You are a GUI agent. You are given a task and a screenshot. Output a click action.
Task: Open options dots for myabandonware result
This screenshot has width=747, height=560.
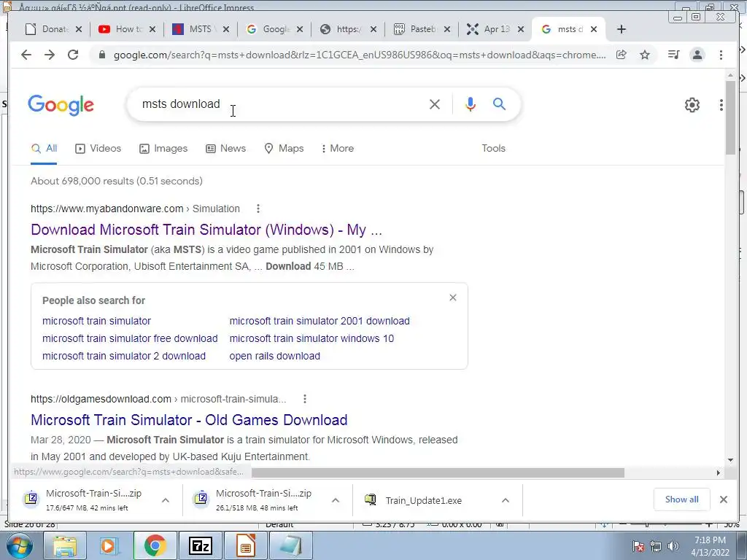point(258,209)
